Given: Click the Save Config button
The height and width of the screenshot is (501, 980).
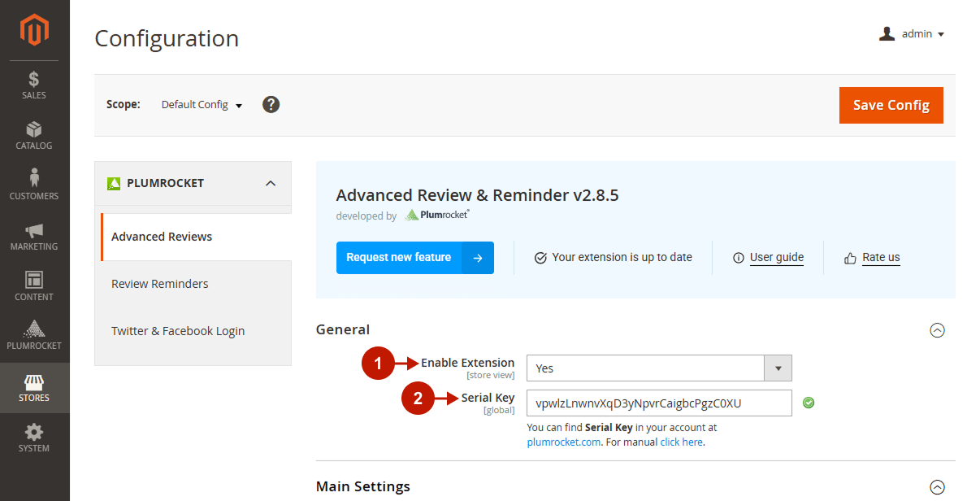Looking at the screenshot, I should (x=891, y=105).
